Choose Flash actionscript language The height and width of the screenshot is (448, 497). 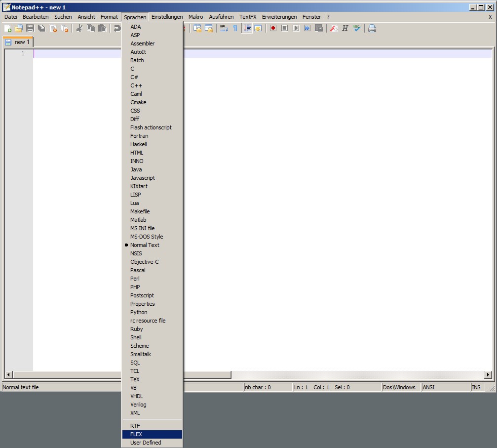point(152,127)
